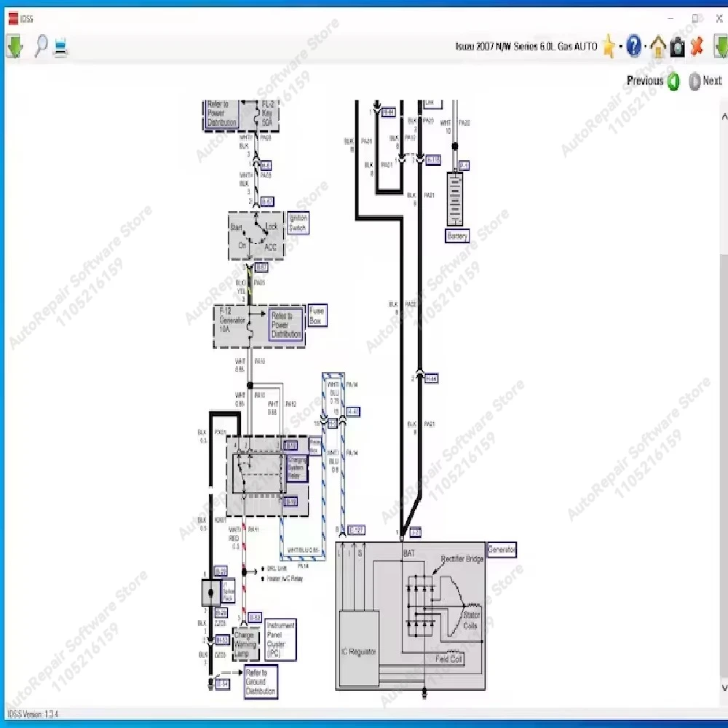Image resolution: width=728 pixels, height=728 pixels.
Task: Take a snapshot with the camera icon
Action: click(677, 47)
